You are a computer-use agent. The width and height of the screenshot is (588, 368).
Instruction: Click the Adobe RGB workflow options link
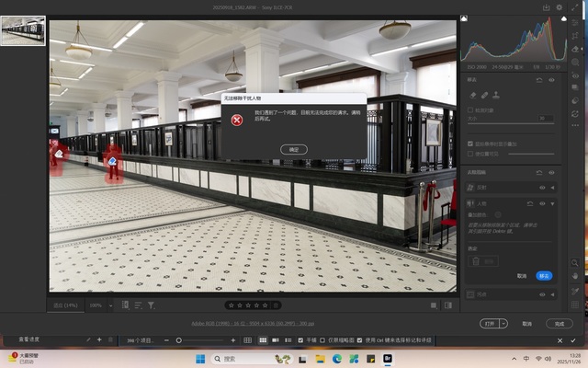click(x=253, y=324)
